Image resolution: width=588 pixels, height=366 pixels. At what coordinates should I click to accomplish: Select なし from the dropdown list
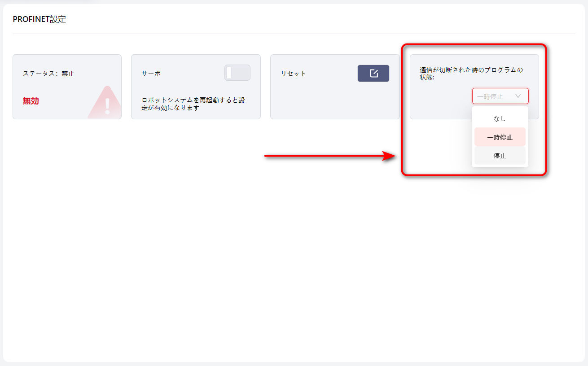tap(500, 118)
